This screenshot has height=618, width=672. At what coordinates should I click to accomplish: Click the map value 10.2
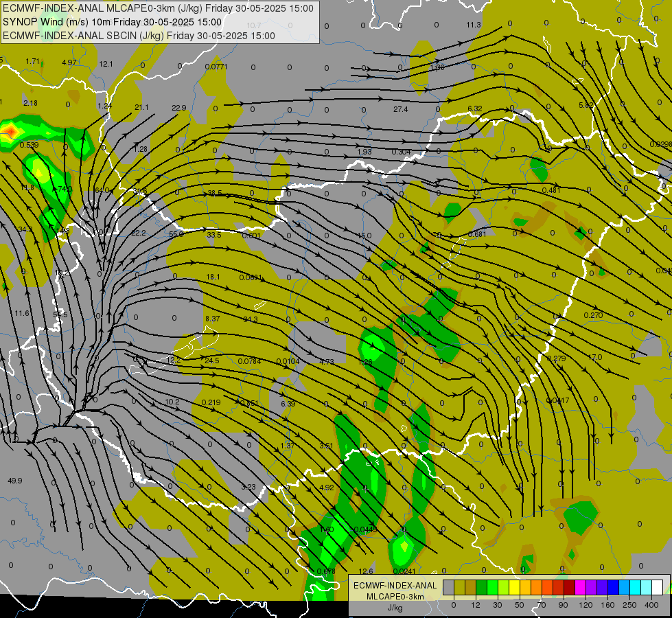coord(172,402)
